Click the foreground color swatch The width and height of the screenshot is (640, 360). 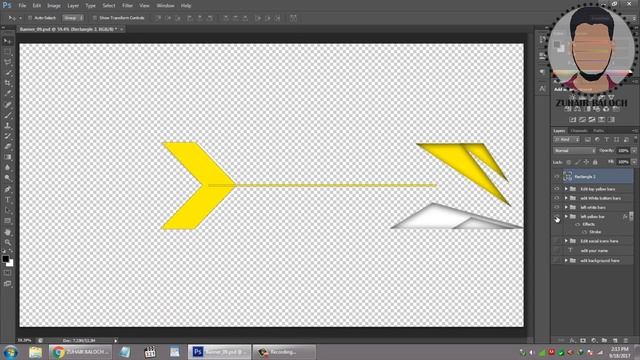tap(5, 259)
